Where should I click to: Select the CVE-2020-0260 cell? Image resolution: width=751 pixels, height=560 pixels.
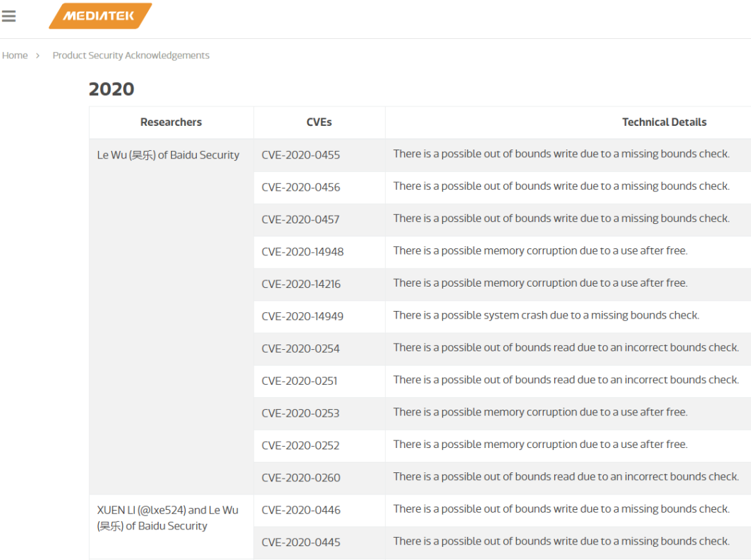pyautogui.click(x=319, y=478)
